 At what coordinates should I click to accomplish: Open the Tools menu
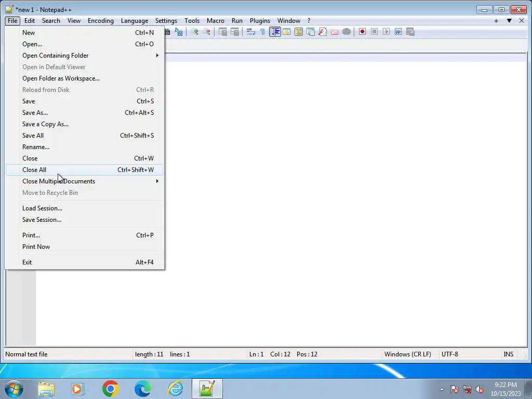pos(192,21)
